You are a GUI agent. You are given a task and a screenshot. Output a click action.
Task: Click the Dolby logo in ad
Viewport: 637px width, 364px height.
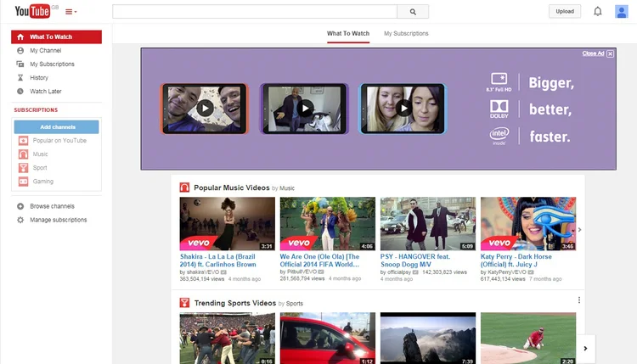click(499, 109)
